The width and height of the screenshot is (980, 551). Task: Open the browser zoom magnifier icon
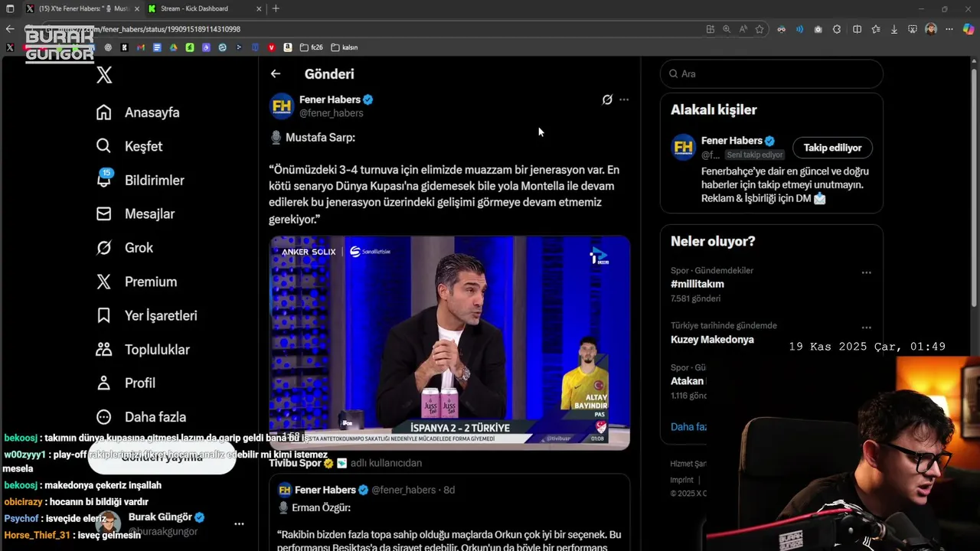coord(727,29)
